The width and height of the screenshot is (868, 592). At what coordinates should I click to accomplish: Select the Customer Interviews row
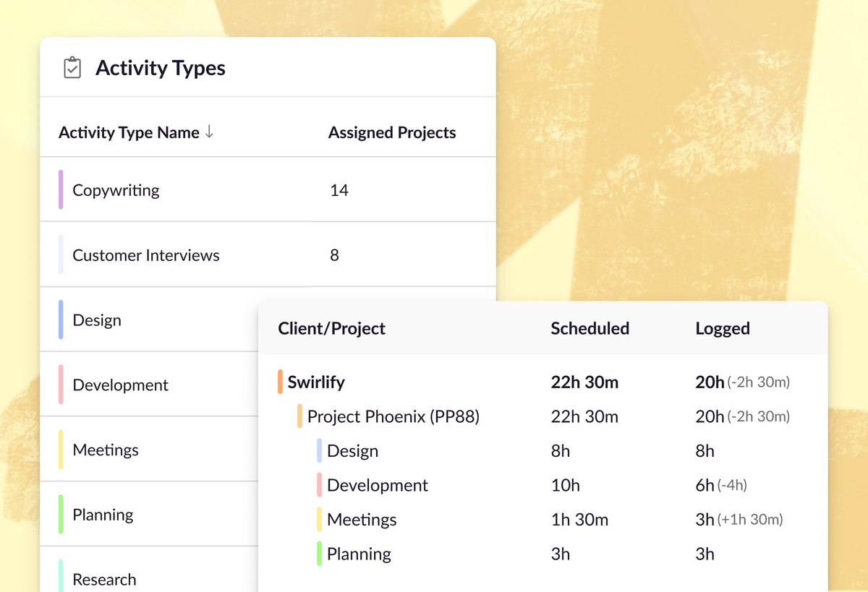click(x=268, y=254)
